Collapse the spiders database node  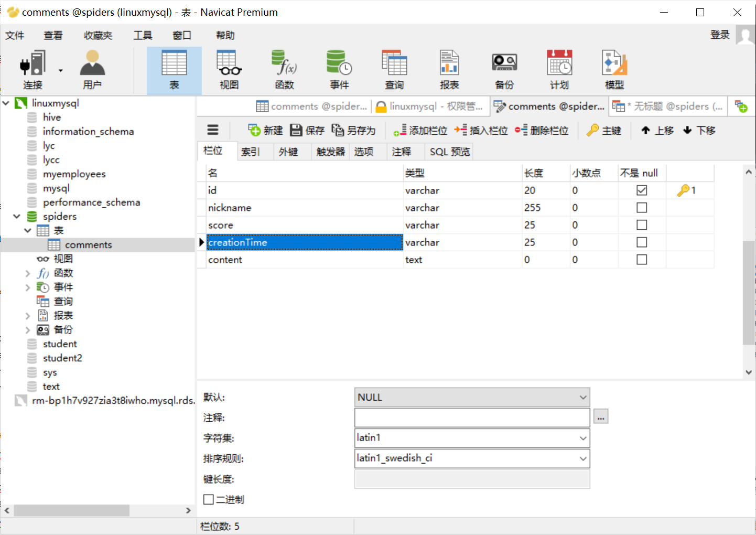click(17, 216)
